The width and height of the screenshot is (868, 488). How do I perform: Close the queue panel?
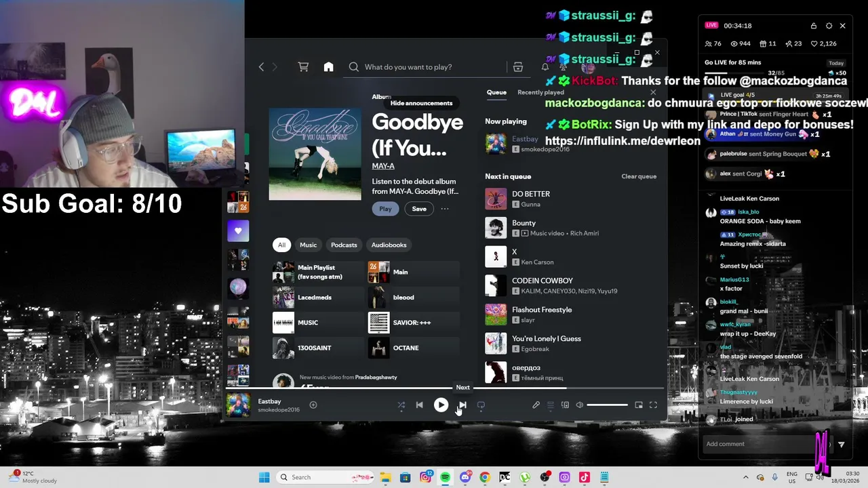point(653,92)
